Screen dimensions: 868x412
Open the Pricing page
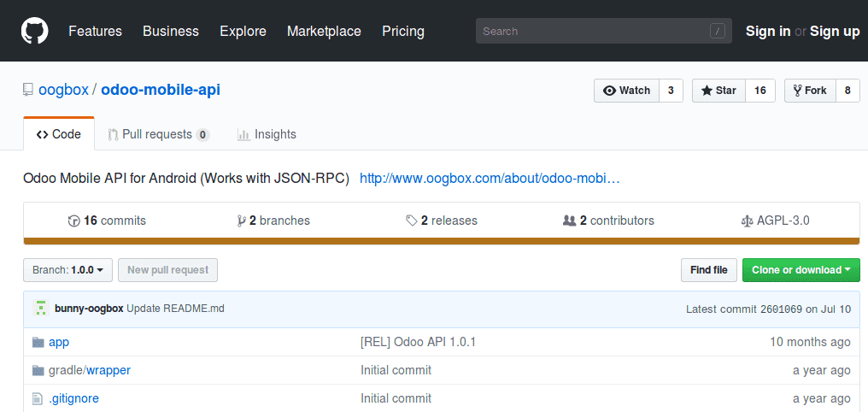[403, 31]
